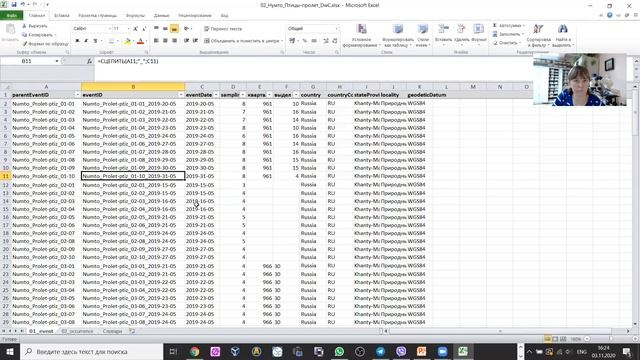Click Merge and Center (Объединить) button
The height and width of the screenshot is (360, 640).
(243, 41)
